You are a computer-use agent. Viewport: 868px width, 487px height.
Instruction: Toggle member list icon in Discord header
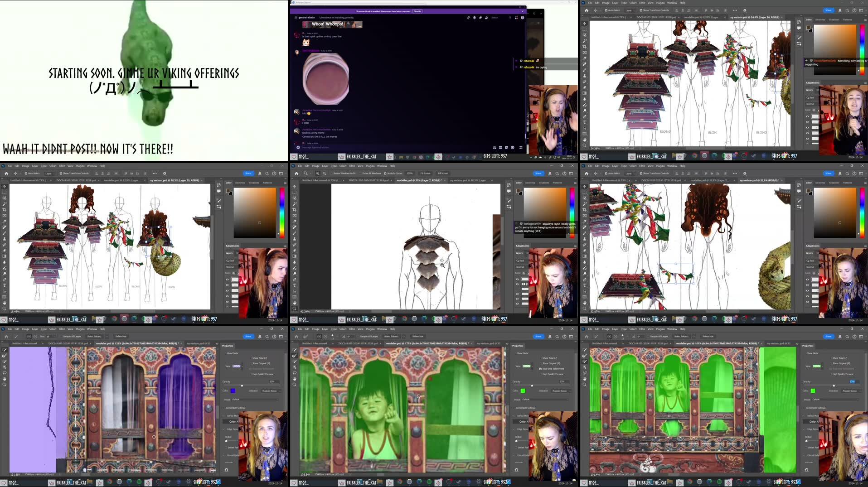pyautogui.click(x=487, y=18)
